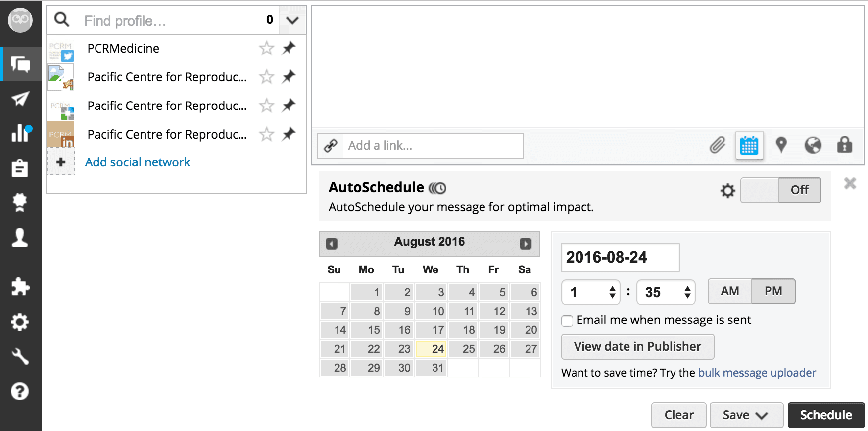
Task: Click the calendar scheduling icon
Action: 749,145
